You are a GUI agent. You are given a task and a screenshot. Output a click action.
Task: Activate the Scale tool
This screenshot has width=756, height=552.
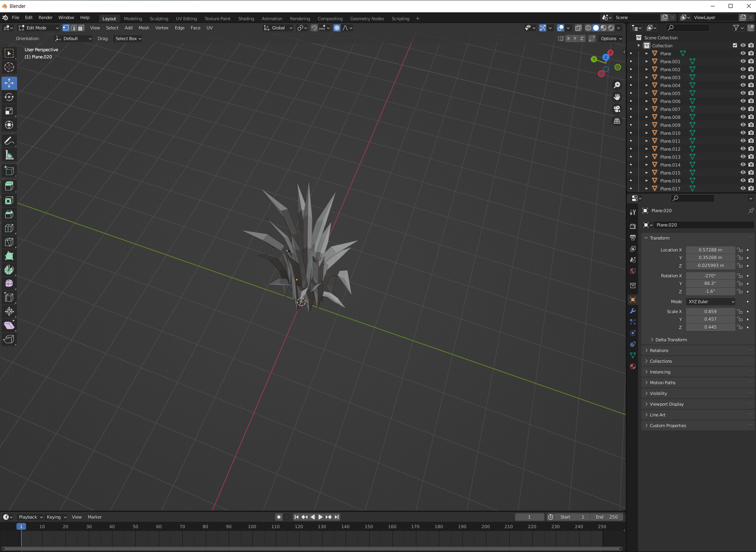click(9, 111)
